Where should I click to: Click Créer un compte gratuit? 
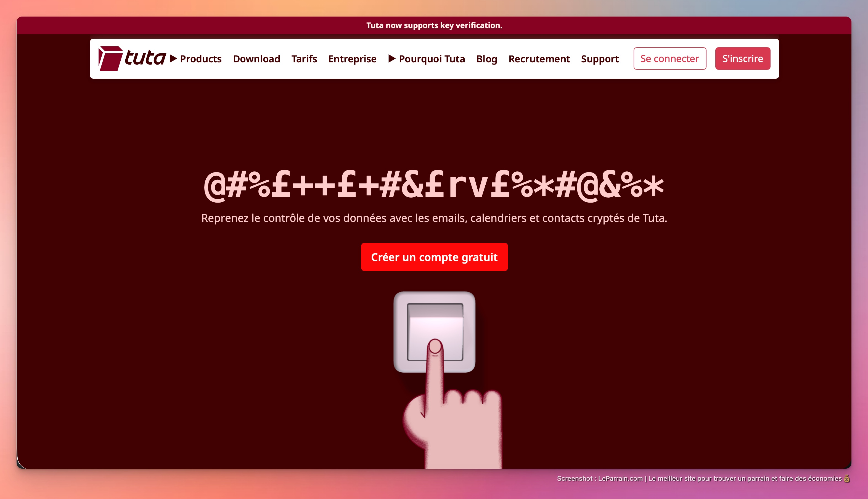(x=434, y=257)
